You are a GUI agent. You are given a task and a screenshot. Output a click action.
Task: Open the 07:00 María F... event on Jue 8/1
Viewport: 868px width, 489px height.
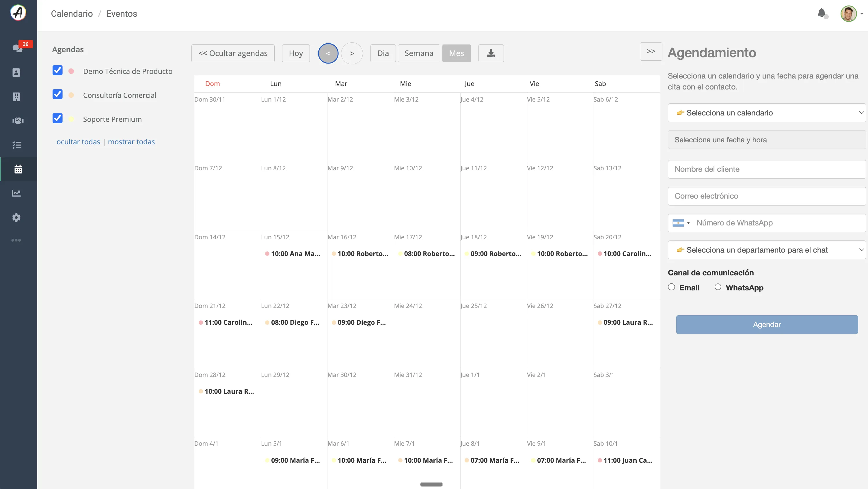[492, 460]
